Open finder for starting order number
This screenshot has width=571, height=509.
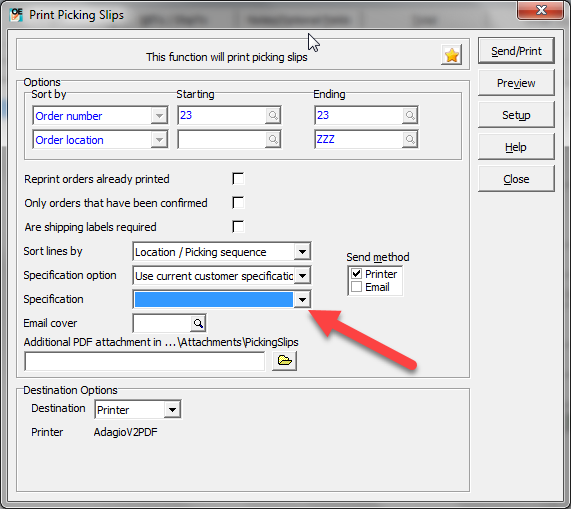coord(273,115)
